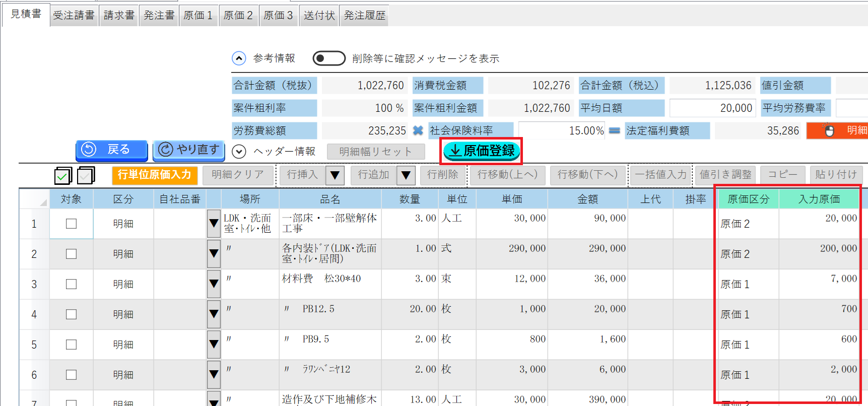Switch to the 請求書 tab
868x406 pixels.
click(x=119, y=16)
